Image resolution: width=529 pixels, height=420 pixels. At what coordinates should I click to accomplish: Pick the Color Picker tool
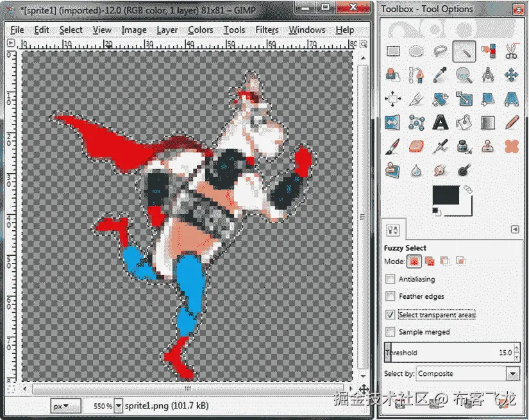(x=440, y=75)
